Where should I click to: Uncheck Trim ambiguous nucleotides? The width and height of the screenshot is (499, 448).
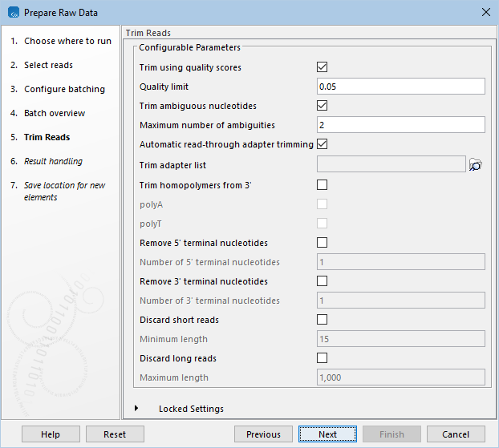pyautogui.click(x=323, y=106)
